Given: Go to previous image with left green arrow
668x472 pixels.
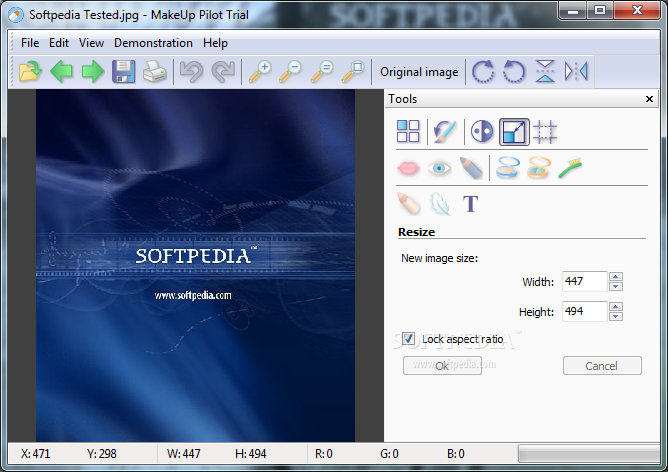Looking at the screenshot, I should [x=61, y=71].
